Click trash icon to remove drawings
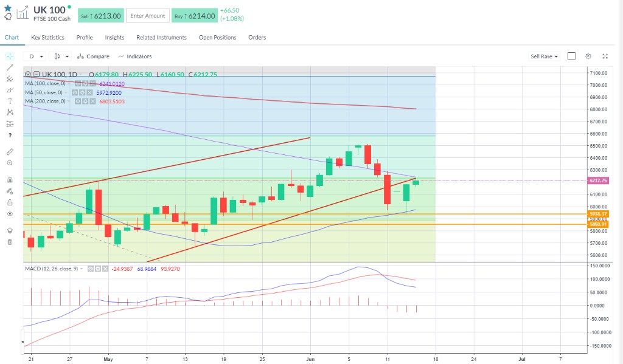This screenshot has height=364, width=623. (10, 242)
